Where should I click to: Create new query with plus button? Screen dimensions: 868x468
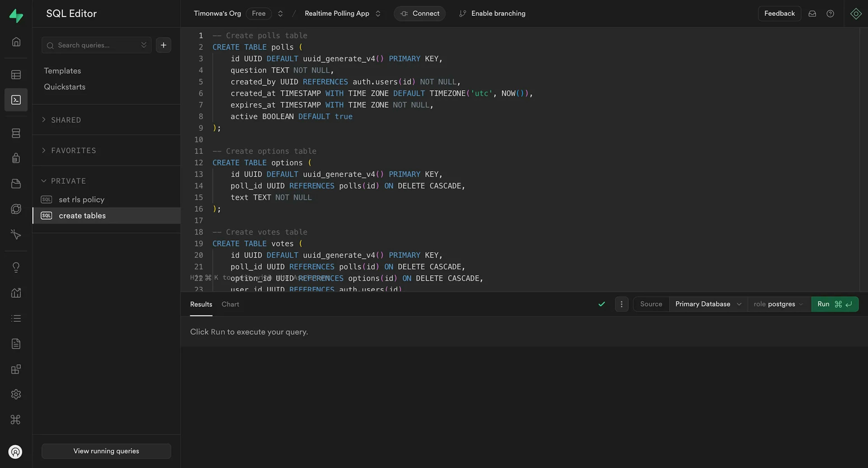click(163, 45)
